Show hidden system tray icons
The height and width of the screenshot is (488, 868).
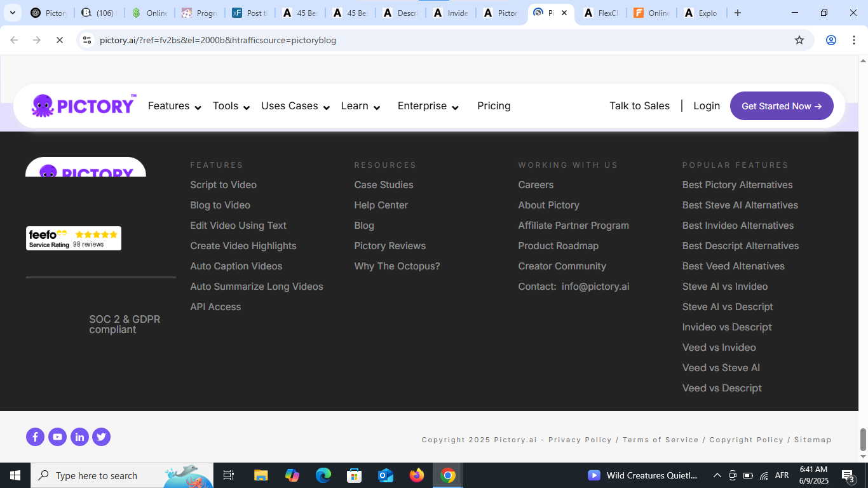pos(717,475)
